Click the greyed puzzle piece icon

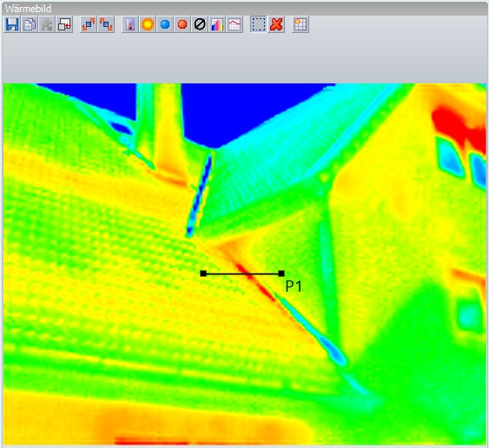coord(47,24)
